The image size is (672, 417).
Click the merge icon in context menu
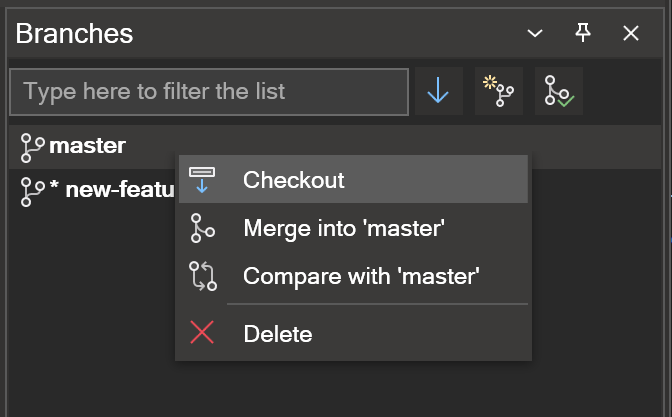[x=202, y=228]
